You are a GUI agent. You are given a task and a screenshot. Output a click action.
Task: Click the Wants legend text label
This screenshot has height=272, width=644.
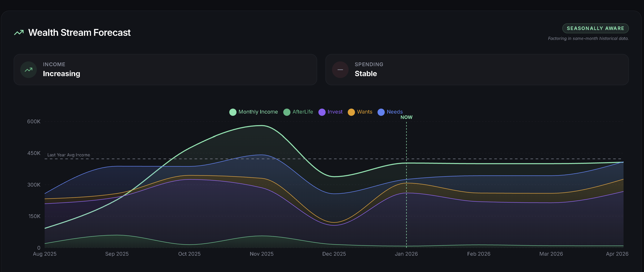tap(364, 112)
